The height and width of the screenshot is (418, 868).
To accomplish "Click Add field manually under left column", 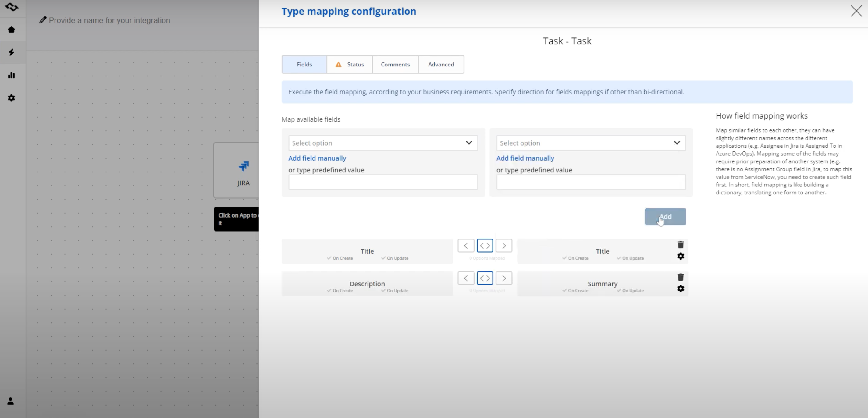I will tap(317, 158).
